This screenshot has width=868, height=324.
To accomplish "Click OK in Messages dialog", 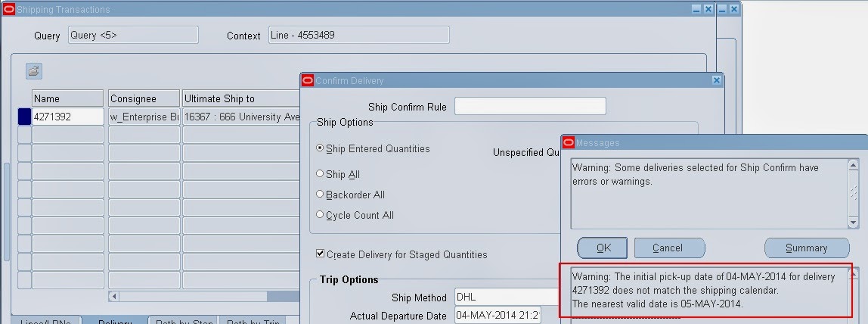I will [x=603, y=248].
